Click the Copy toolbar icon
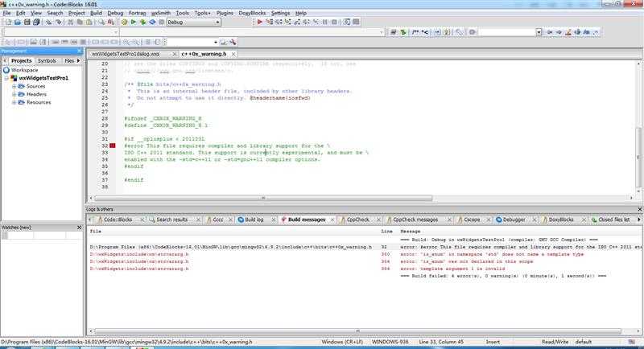This screenshot has height=349, width=644. click(x=80, y=23)
